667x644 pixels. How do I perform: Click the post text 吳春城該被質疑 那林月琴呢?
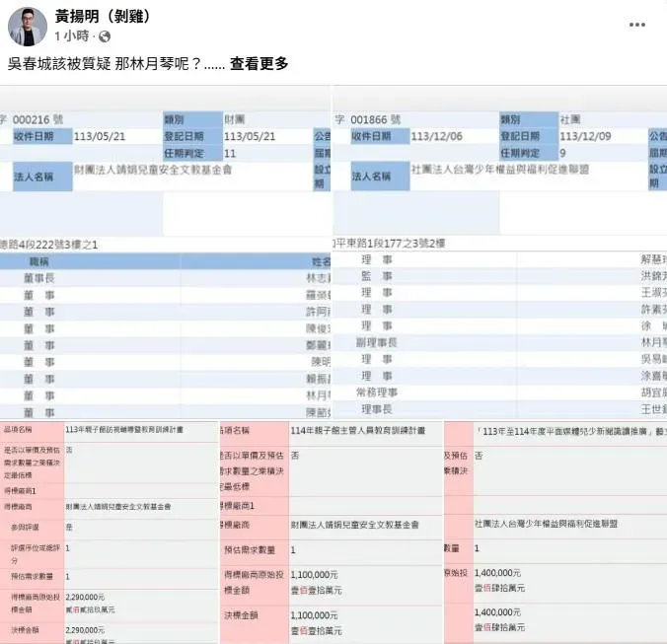(x=105, y=64)
